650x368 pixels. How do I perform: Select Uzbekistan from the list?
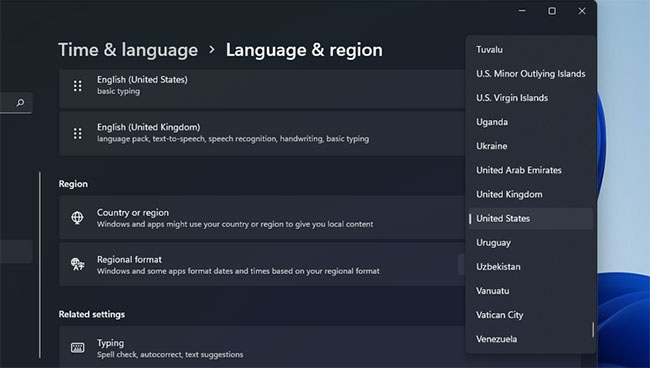(498, 266)
